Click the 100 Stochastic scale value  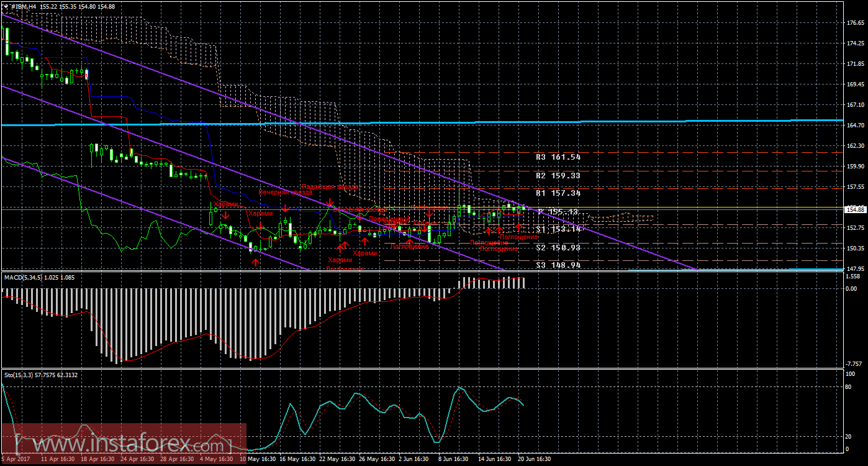coord(852,374)
